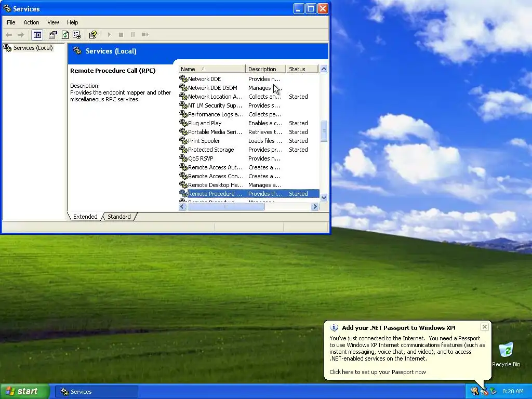The height and width of the screenshot is (399, 532).
Task: Click the Stop Service square icon
Action: pos(121,35)
